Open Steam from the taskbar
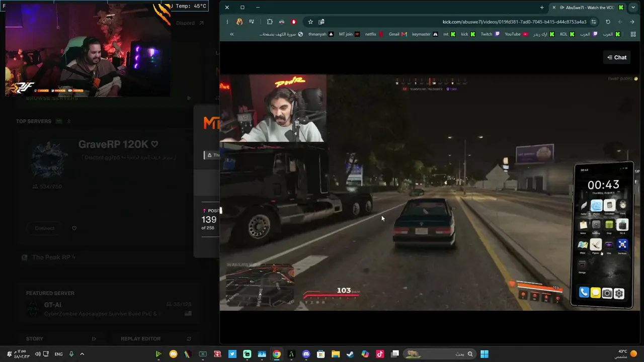Viewport: 644px width, 362px height. pos(350,354)
